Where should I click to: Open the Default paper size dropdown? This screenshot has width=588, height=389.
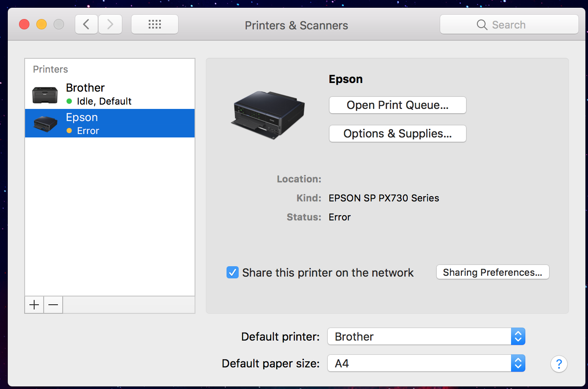426,363
